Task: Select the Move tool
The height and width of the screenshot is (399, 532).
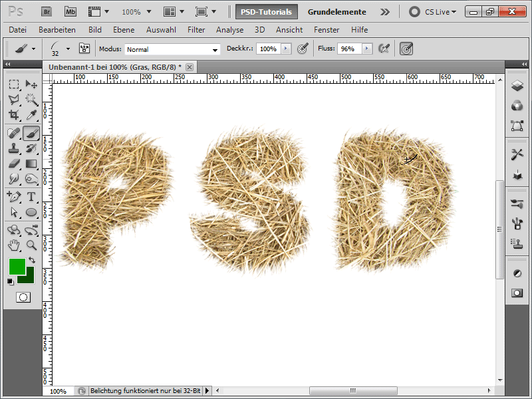Action: coord(31,84)
